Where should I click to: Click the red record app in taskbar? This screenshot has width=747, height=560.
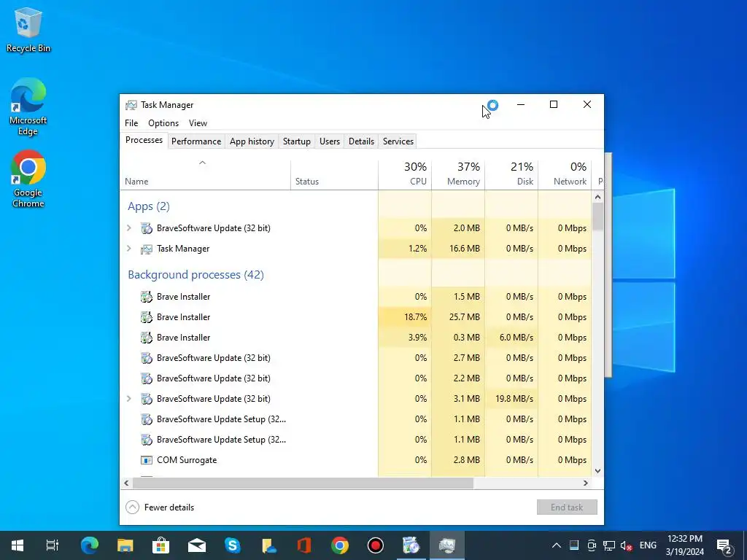(376, 545)
